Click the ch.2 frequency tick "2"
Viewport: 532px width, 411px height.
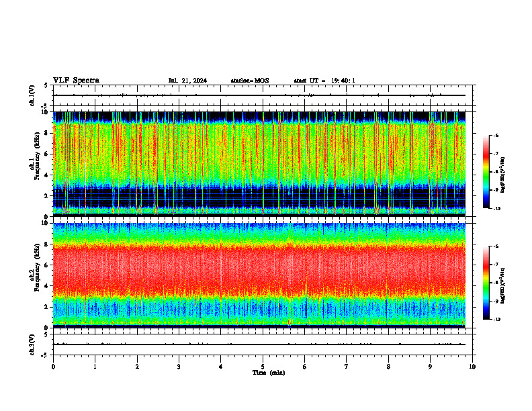tap(47, 307)
